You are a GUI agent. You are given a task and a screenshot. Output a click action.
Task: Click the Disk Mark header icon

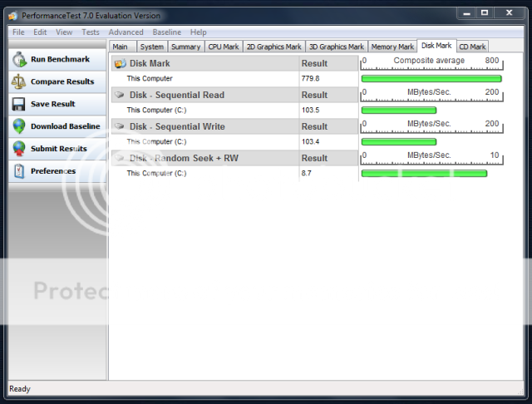(x=120, y=63)
